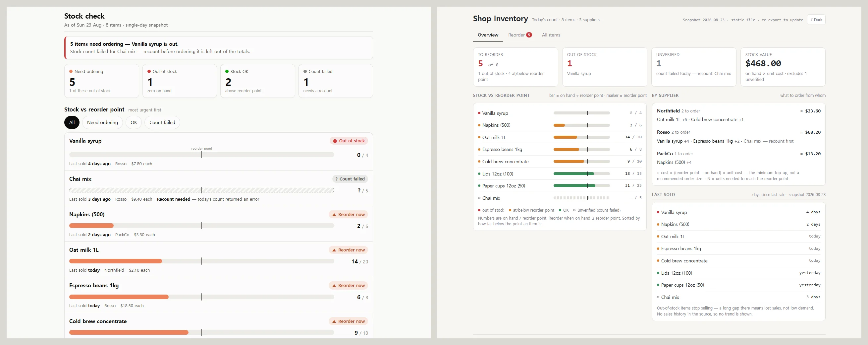This screenshot has height=345, width=868.
Task: Select the PackCo supplier heading under By Supplier
Action: pyautogui.click(x=665, y=154)
